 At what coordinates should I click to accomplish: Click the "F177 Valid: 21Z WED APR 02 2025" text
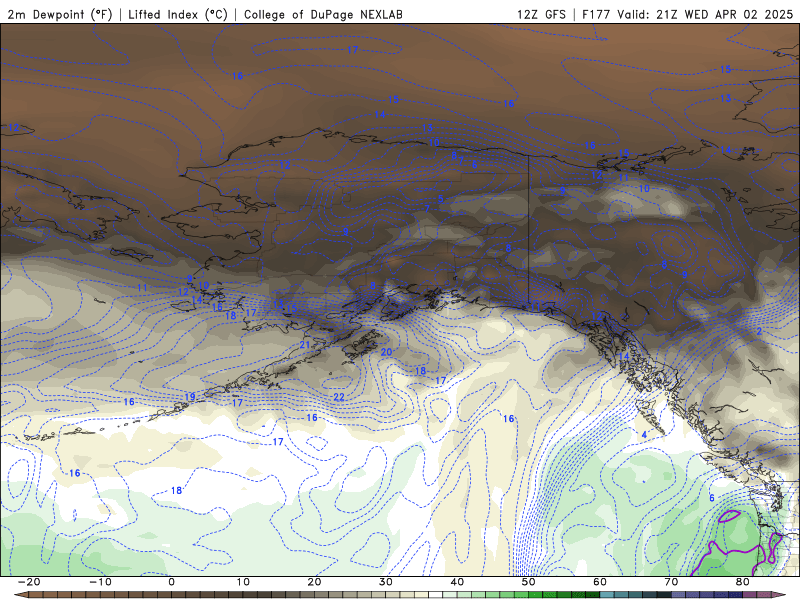tap(687, 14)
